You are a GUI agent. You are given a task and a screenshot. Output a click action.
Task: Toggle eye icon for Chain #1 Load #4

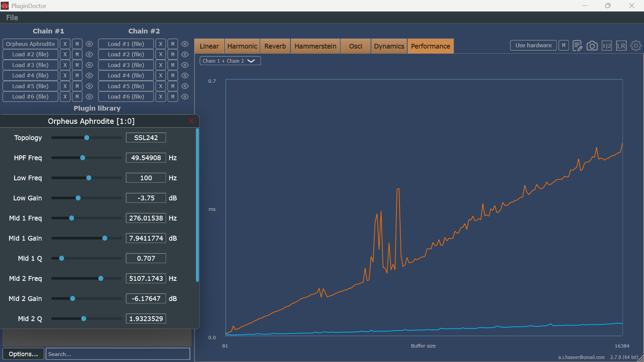tap(89, 75)
